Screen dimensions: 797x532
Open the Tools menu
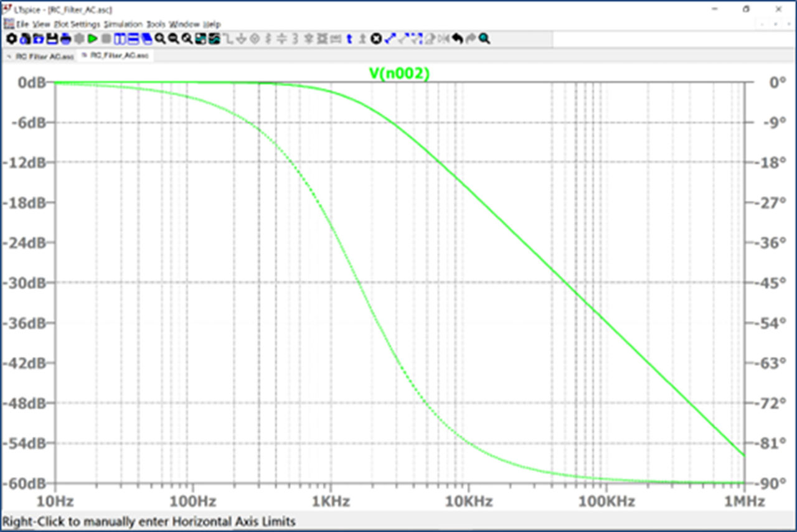(x=156, y=24)
